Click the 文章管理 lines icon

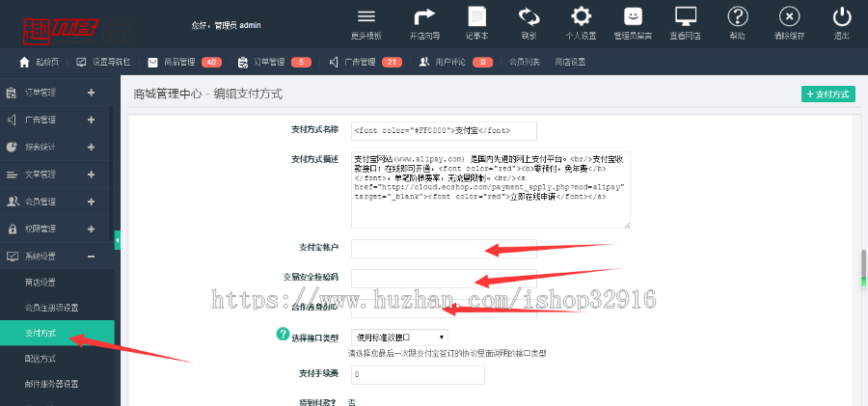(x=11, y=175)
